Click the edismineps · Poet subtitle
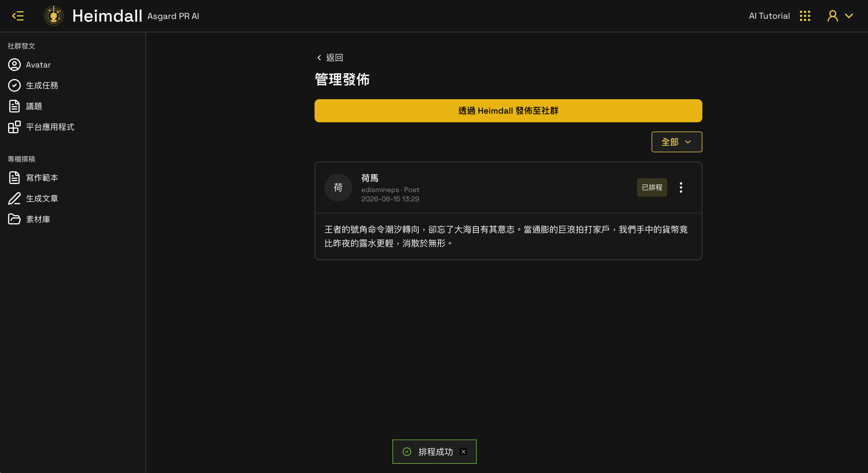The height and width of the screenshot is (473, 868). 390,190
